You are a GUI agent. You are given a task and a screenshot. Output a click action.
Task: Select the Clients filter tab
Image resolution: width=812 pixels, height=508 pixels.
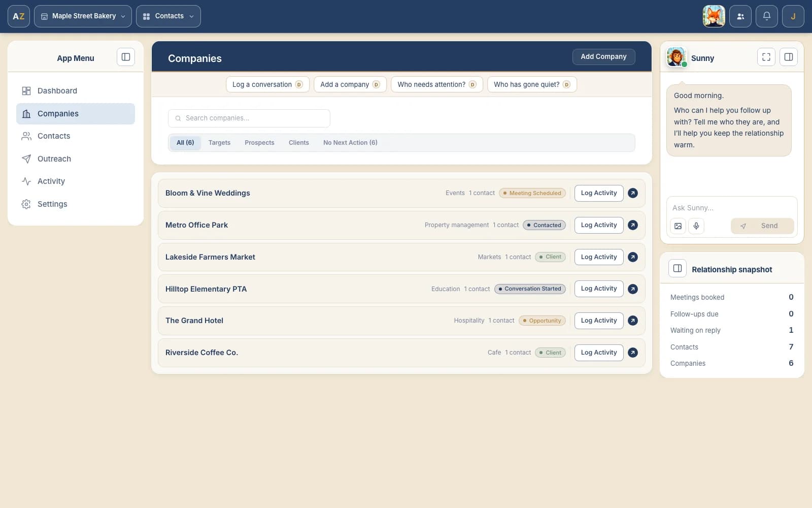pos(298,143)
